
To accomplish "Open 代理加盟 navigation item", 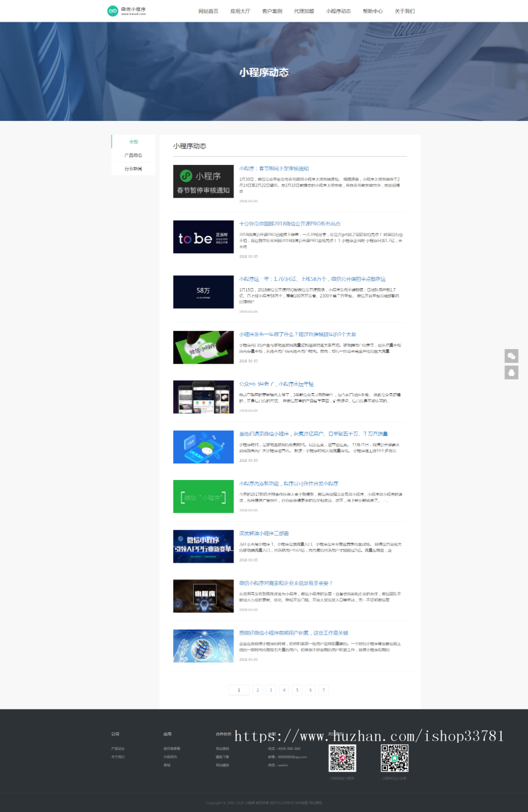I will pyautogui.click(x=304, y=11).
